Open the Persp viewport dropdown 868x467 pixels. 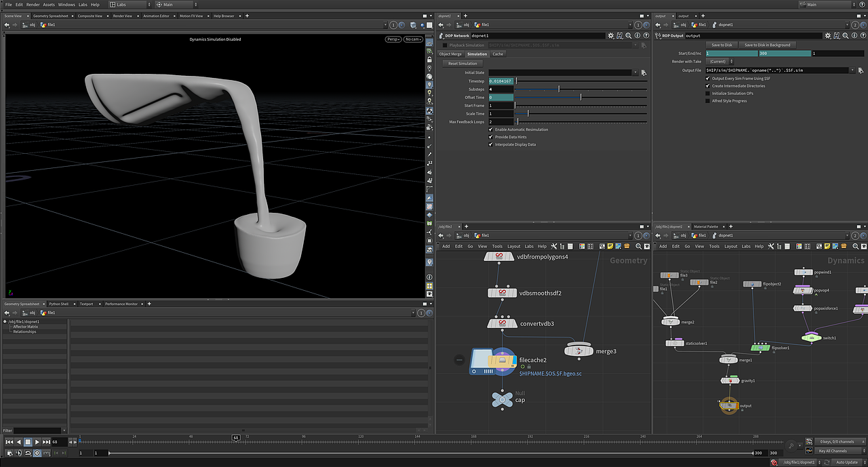[x=393, y=39]
